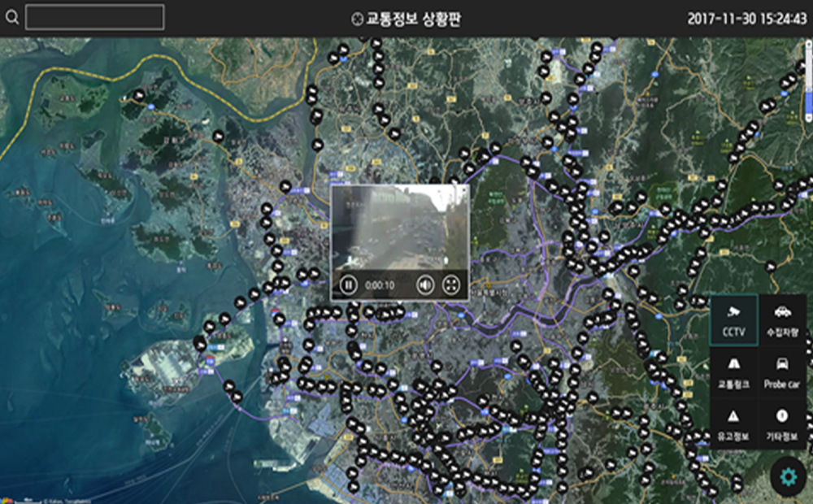Focus the search input box
Image resolution: width=813 pixels, height=504 pixels.
point(95,17)
